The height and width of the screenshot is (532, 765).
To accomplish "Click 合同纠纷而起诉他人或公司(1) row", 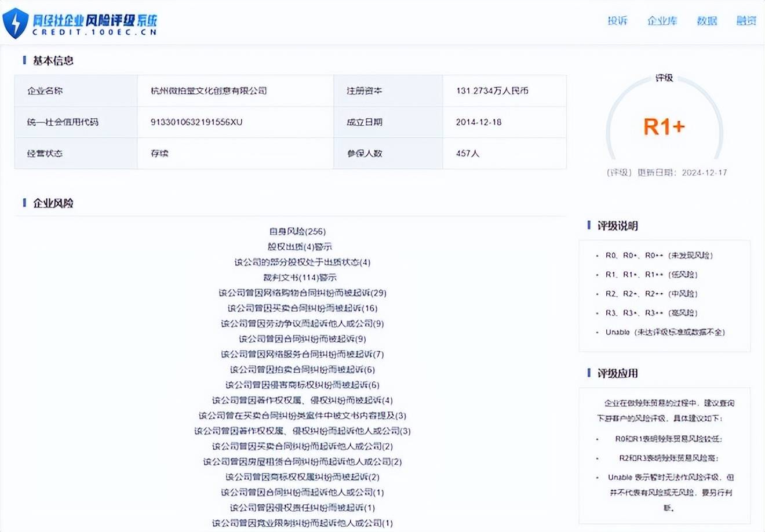I will [x=302, y=493].
